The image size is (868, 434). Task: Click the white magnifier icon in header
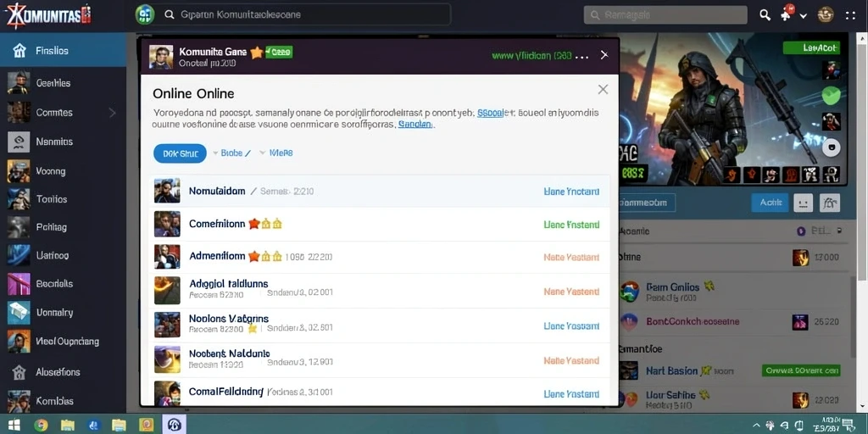coord(765,15)
